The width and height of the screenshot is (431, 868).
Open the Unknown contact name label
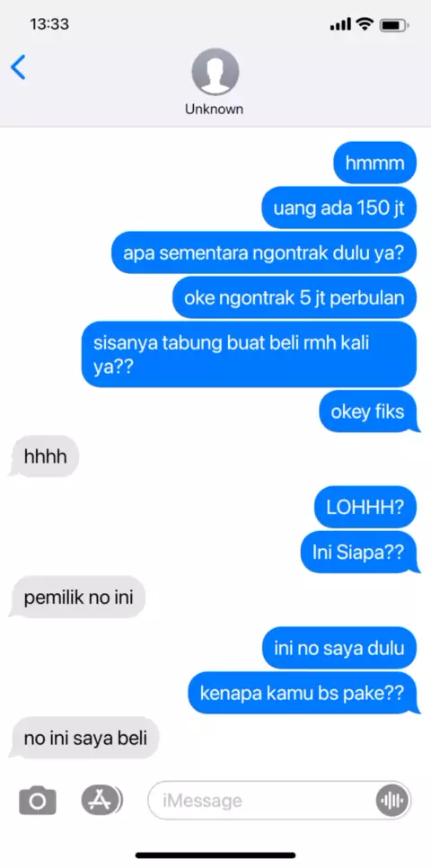(214, 109)
